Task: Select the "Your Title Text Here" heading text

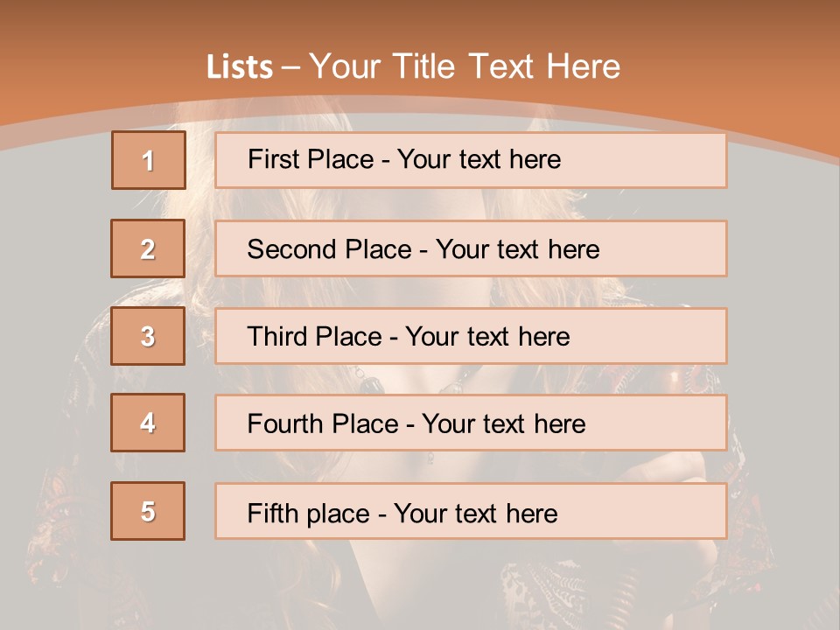Action: coord(465,66)
